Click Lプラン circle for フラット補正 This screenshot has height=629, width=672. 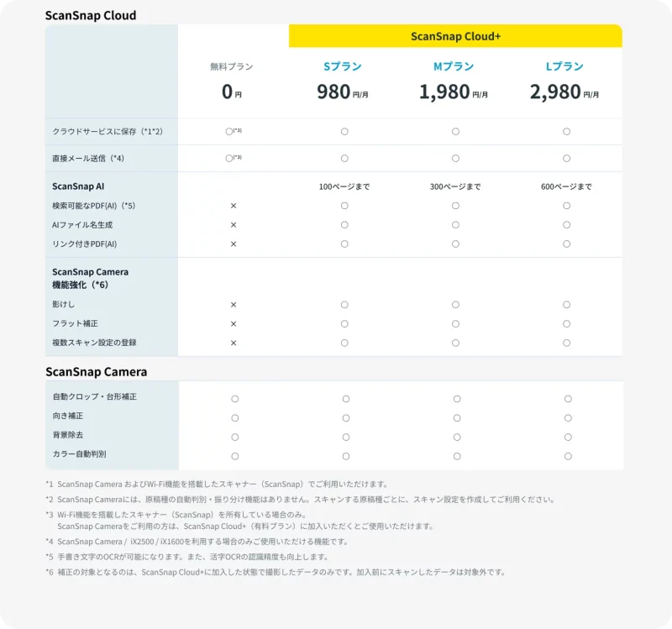[566, 323]
